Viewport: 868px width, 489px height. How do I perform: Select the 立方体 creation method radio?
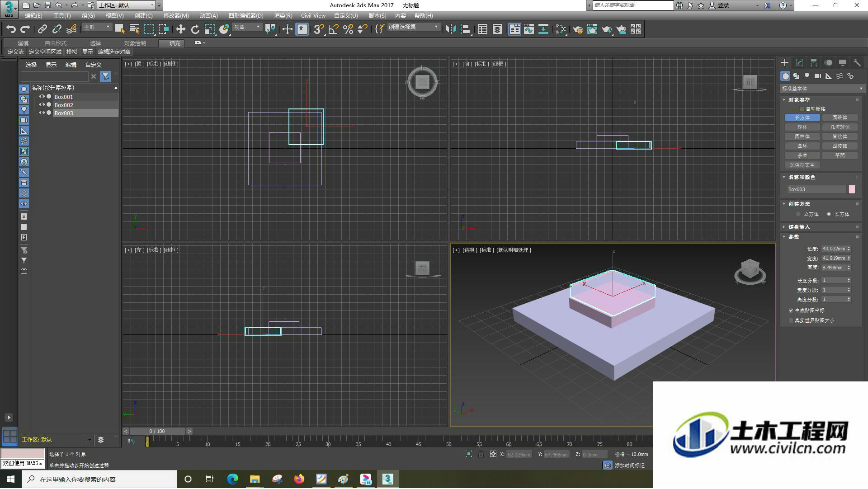798,214
